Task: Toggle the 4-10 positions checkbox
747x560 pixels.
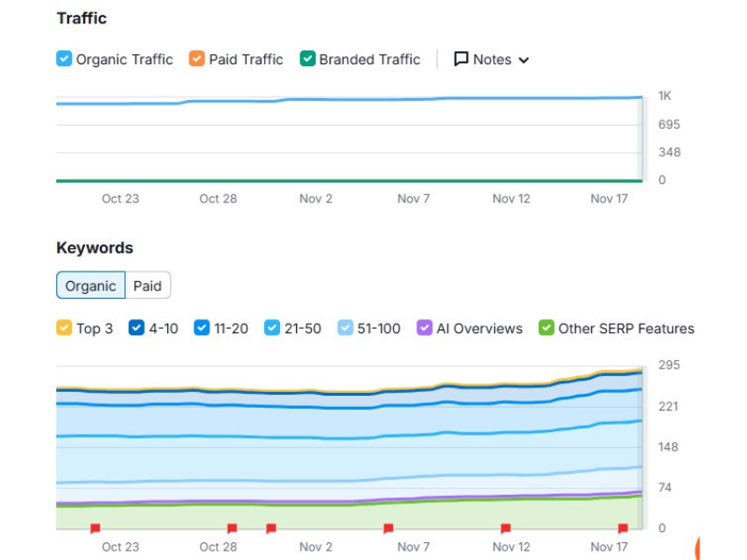Action: [136, 328]
